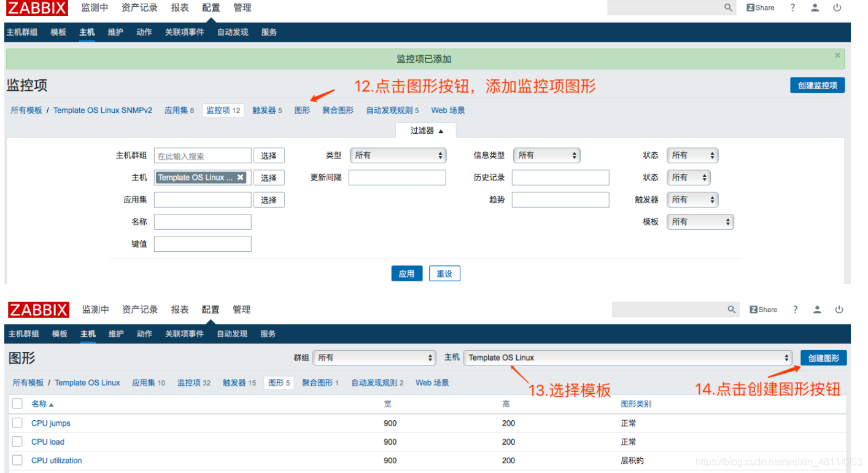
Task: Click logout power icon in upper header
Action: [837, 7]
